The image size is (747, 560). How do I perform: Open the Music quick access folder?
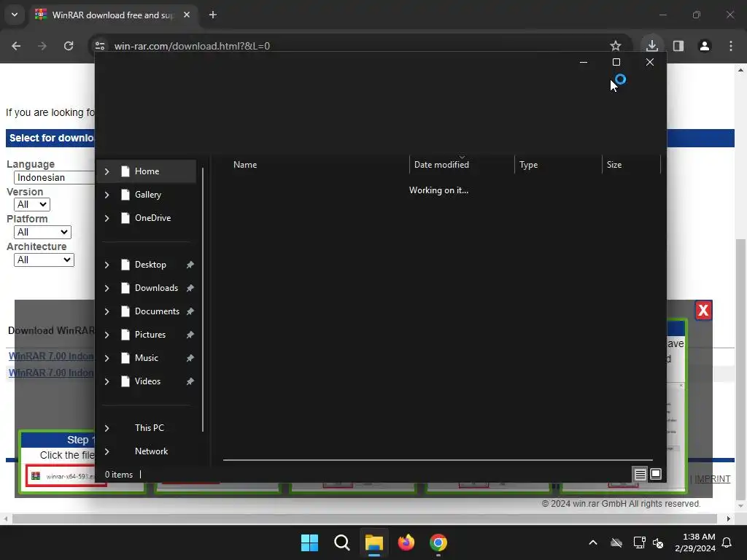click(x=146, y=358)
